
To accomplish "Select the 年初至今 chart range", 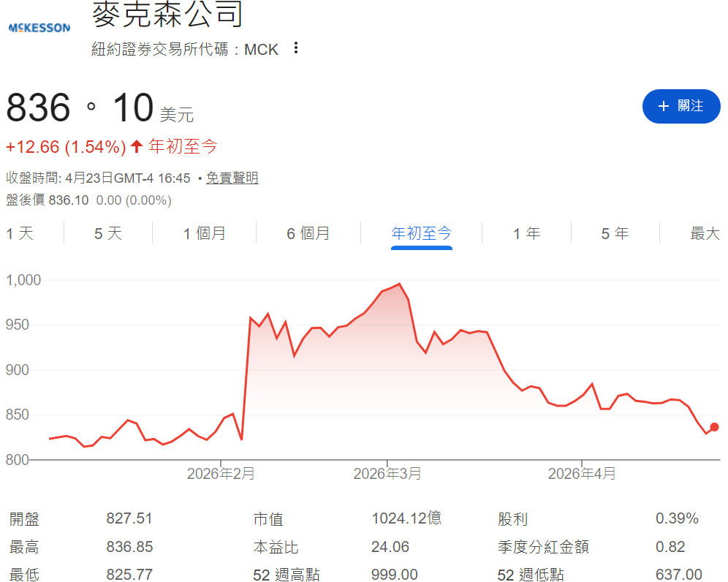I will 422,233.
